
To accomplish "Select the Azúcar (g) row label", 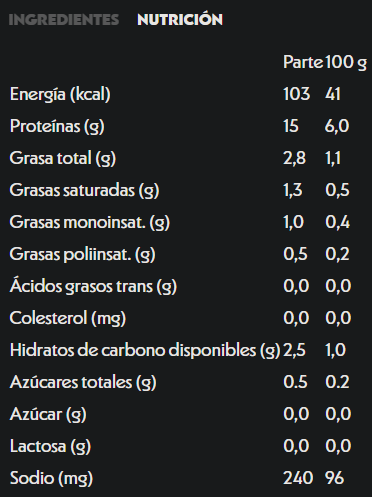I will (x=48, y=414).
